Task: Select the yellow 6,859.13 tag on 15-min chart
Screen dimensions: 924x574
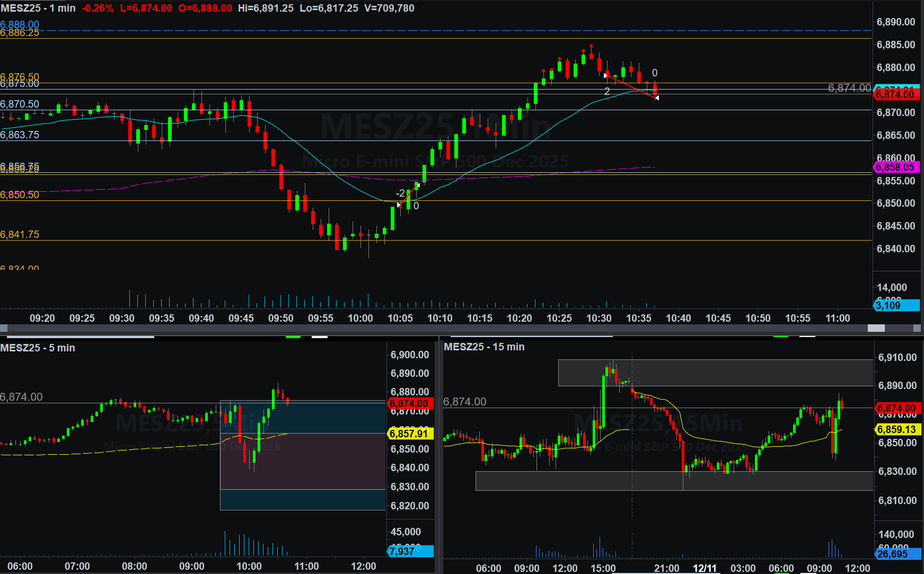Action: coord(897,429)
